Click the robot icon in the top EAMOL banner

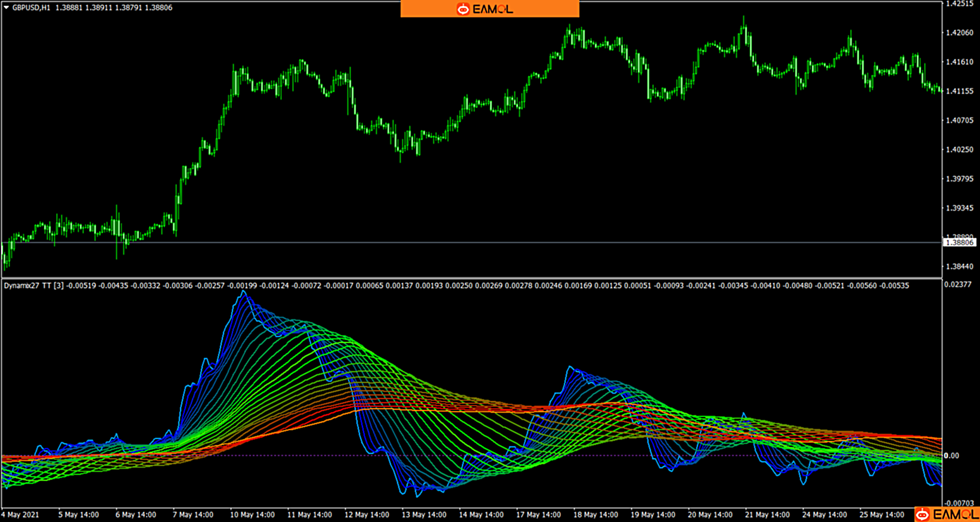463,9
